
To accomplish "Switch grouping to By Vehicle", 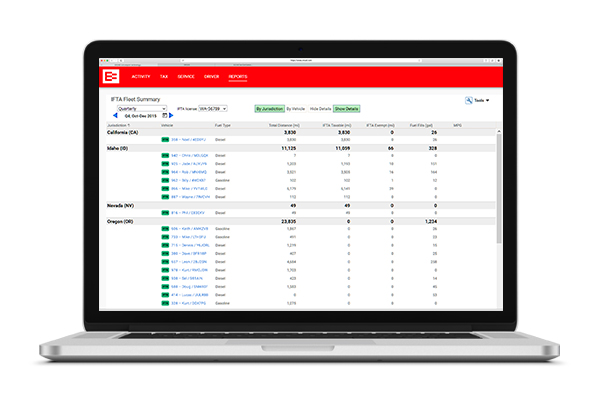I will click(297, 108).
